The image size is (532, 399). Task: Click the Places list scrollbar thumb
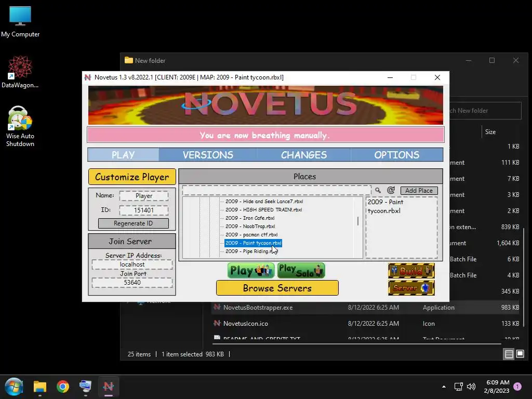[358, 221]
